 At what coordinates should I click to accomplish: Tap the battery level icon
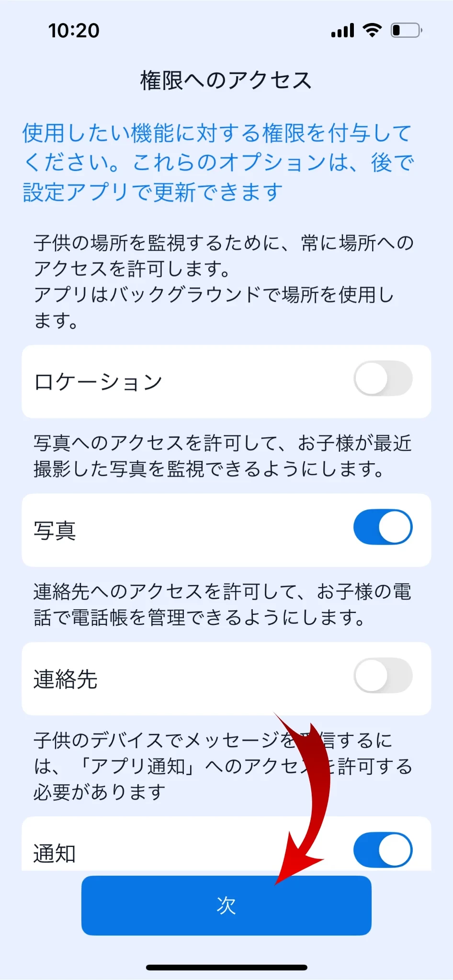tap(406, 31)
